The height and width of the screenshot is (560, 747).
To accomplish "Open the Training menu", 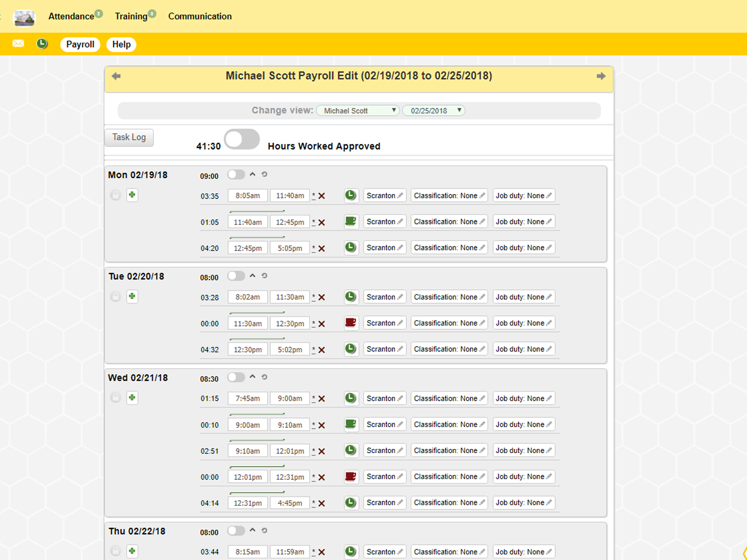I will click(x=131, y=16).
